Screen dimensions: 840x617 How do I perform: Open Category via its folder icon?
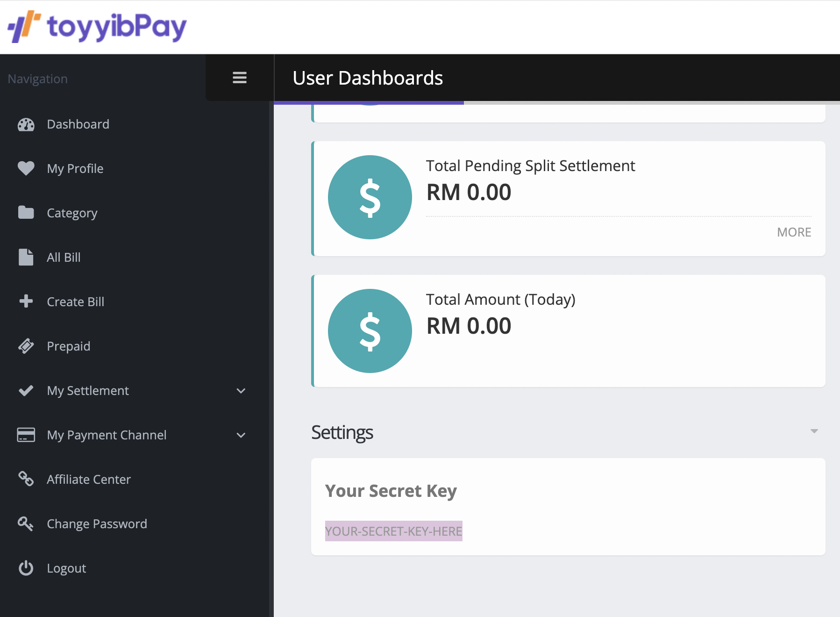pos(26,213)
